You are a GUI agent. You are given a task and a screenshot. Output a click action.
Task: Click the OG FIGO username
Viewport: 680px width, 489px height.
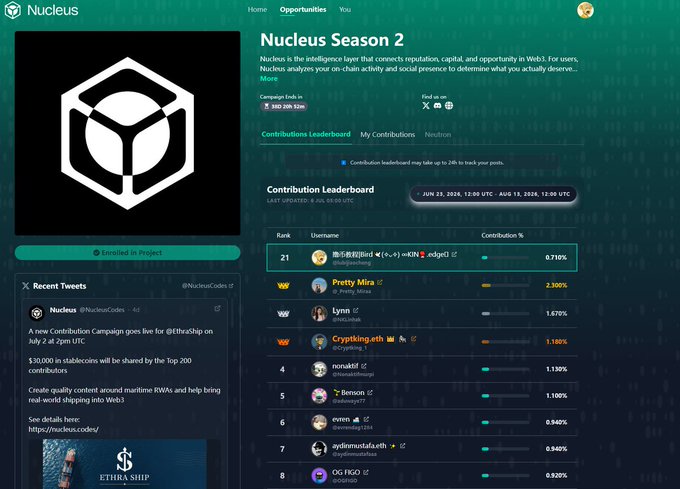pyautogui.click(x=346, y=472)
